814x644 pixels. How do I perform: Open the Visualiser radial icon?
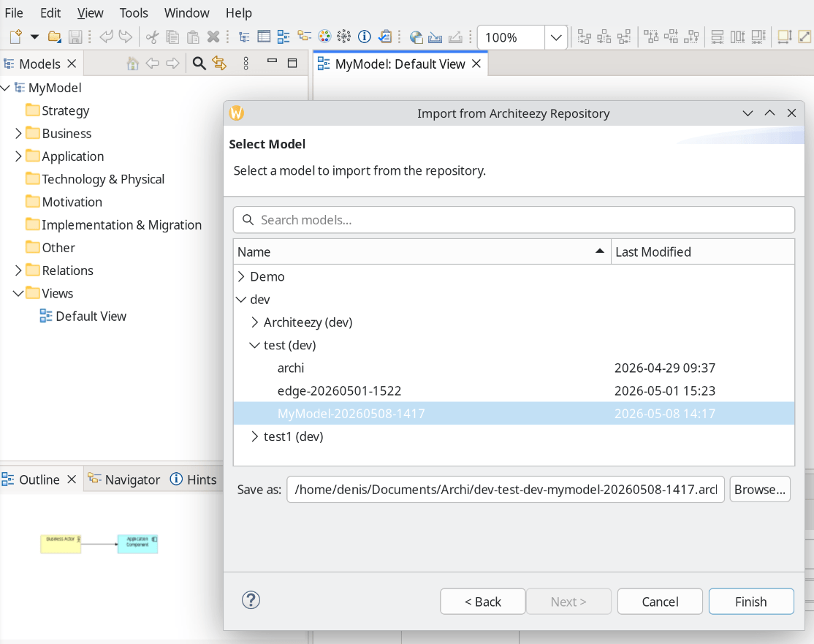[x=343, y=37]
